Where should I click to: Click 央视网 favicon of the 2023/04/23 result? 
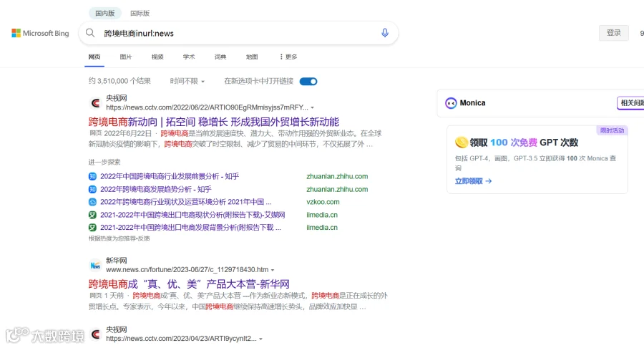[96, 334]
